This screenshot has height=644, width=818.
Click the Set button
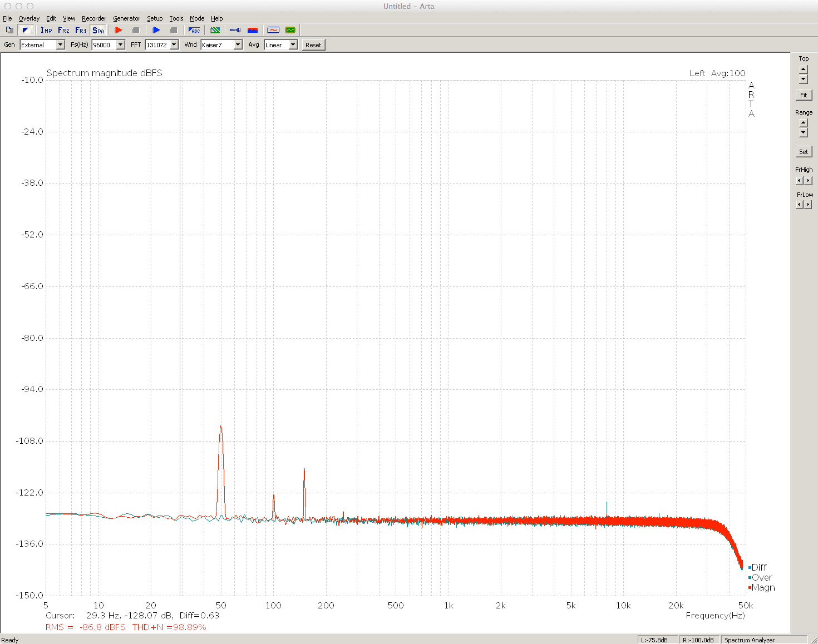[x=804, y=152]
